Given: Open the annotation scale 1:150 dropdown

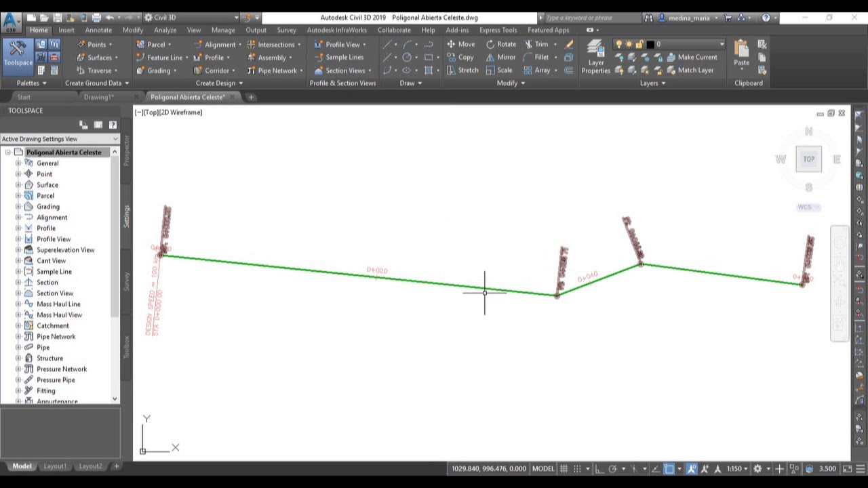Looking at the screenshot, I should tap(736, 468).
